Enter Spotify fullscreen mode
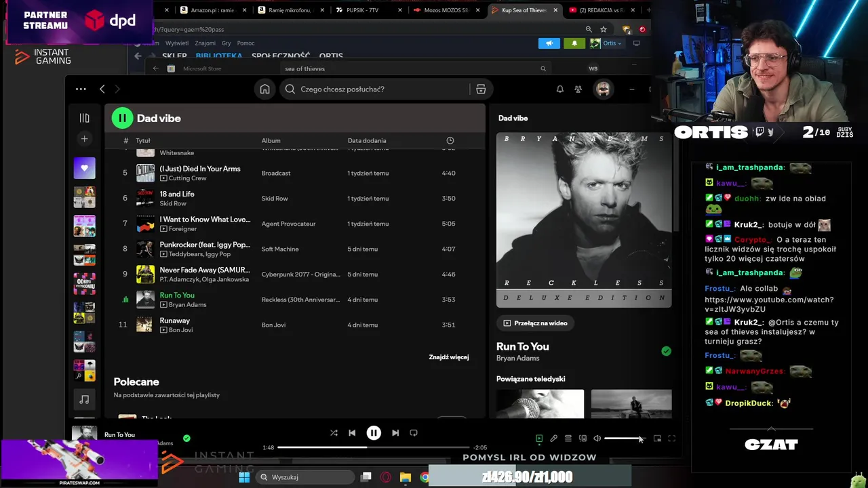 click(x=672, y=439)
